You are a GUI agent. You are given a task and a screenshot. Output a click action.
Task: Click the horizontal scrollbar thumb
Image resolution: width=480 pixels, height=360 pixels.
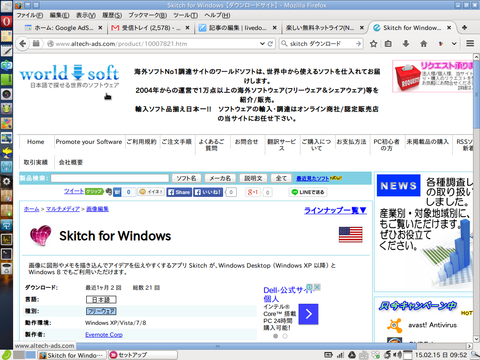point(217,346)
